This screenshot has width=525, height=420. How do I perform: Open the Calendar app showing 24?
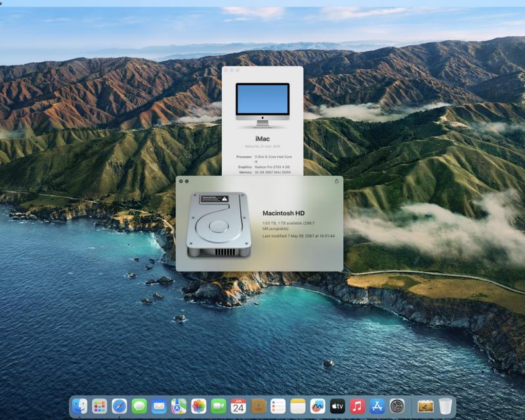point(238,406)
